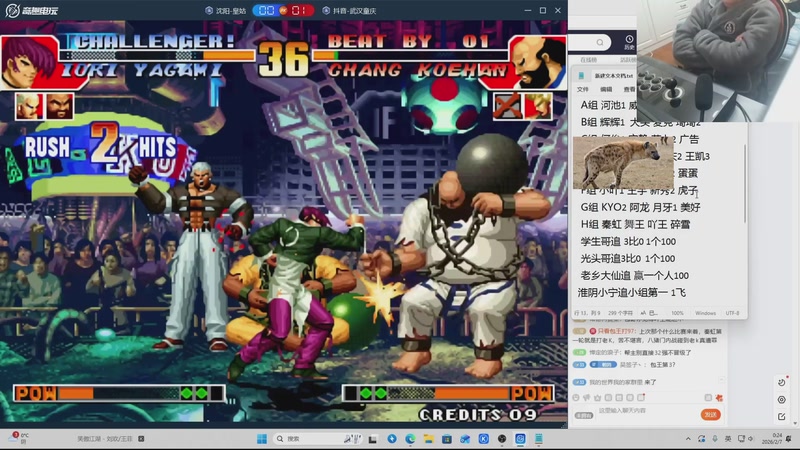Image resolution: width=800 pixels, height=450 pixels.
Task: Click the 抖音-武汉童庆 player label in the title bar
Action: tap(349, 10)
